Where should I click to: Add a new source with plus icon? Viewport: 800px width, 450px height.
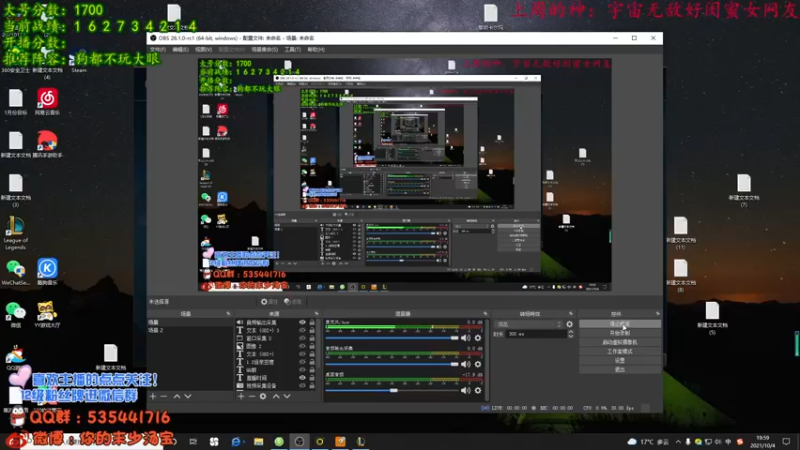click(x=241, y=396)
